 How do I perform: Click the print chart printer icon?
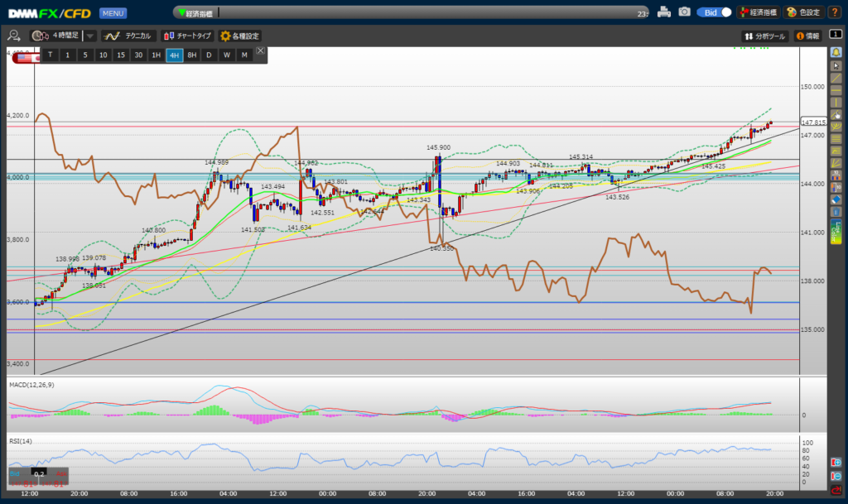[x=664, y=12]
